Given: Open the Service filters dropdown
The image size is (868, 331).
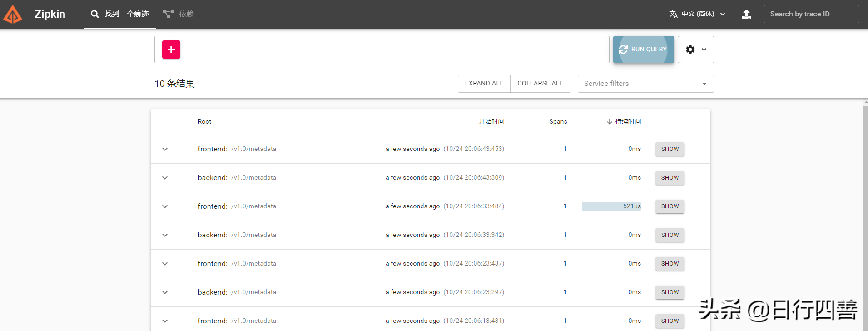Looking at the screenshot, I should tap(645, 84).
